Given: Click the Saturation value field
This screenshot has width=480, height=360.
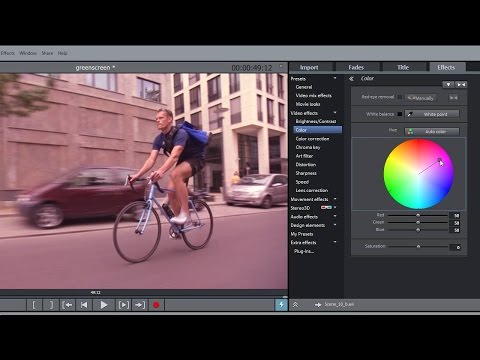Looking at the screenshot, I should pos(455,247).
